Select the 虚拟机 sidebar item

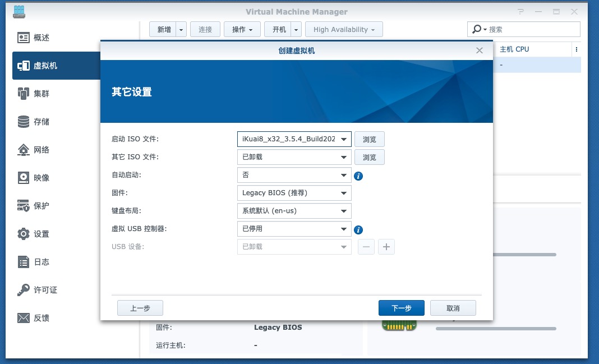pyautogui.click(x=57, y=66)
